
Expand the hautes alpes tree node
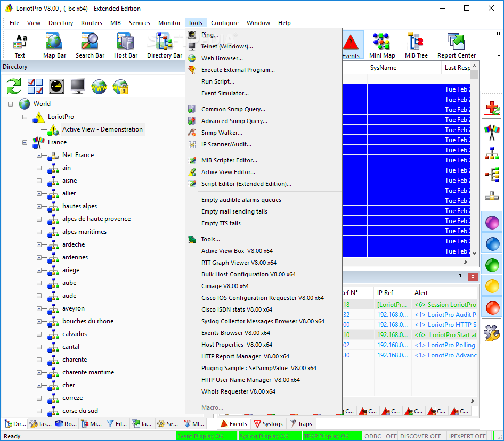tap(39, 206)
